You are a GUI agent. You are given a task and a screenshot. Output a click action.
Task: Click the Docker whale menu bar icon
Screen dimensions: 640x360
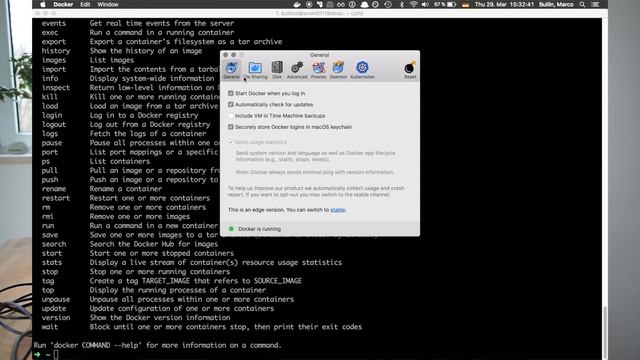tap(297, 4)
